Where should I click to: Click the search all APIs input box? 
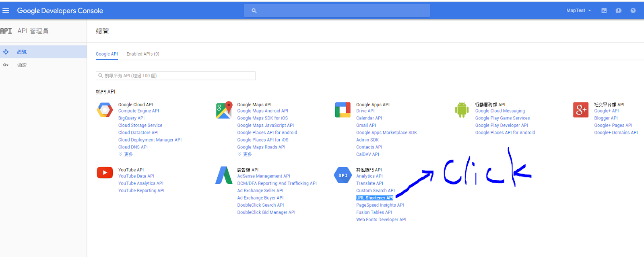point(175,76)
